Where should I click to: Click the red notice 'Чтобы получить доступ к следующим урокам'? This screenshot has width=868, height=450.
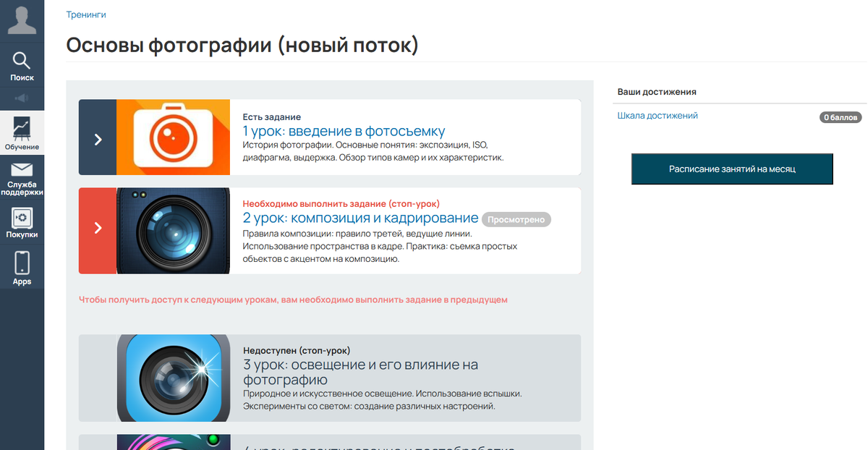(x=293, y=300)
